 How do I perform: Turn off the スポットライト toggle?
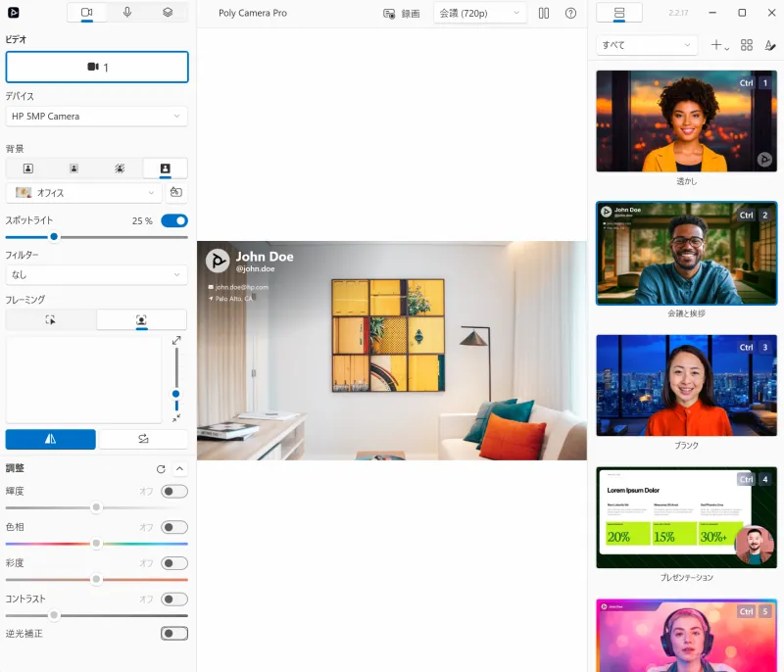[x=174, y=220]
